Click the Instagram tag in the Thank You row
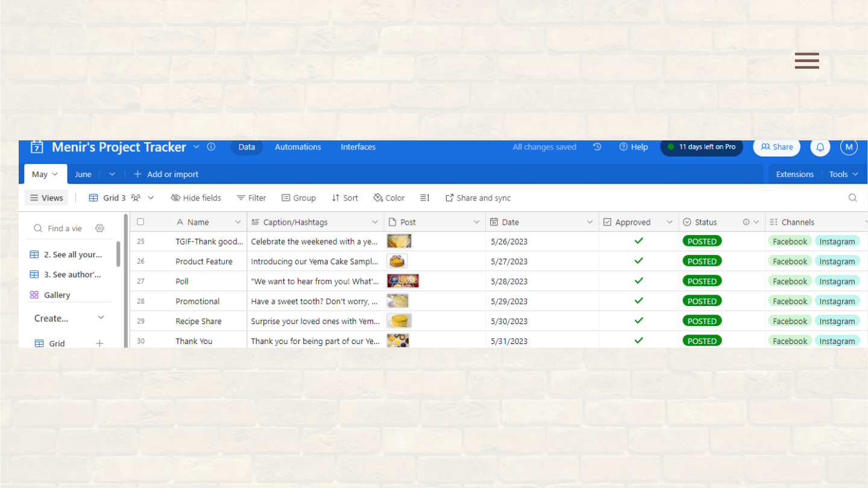This screenshot has width=868, height=488. pos(837,341)
